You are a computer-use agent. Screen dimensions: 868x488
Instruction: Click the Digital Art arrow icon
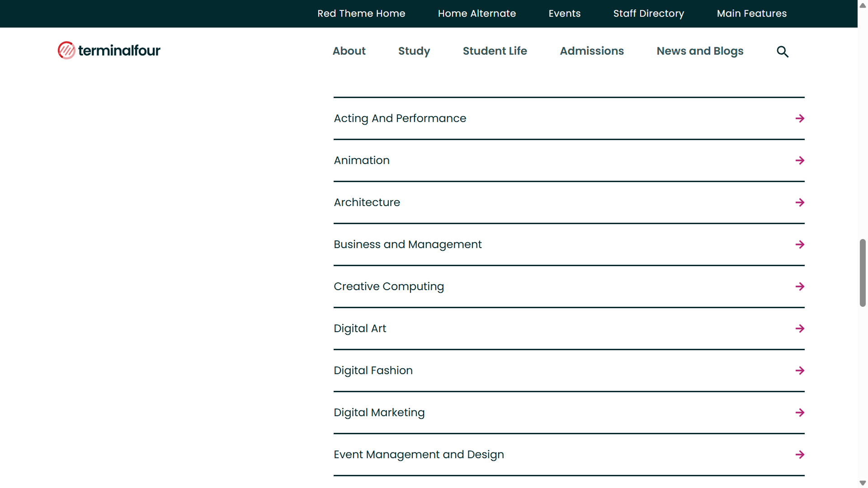click(x=800, y=328)
